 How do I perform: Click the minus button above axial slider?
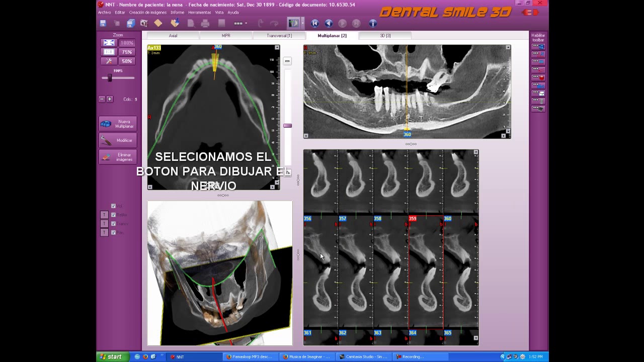[287, 61]
